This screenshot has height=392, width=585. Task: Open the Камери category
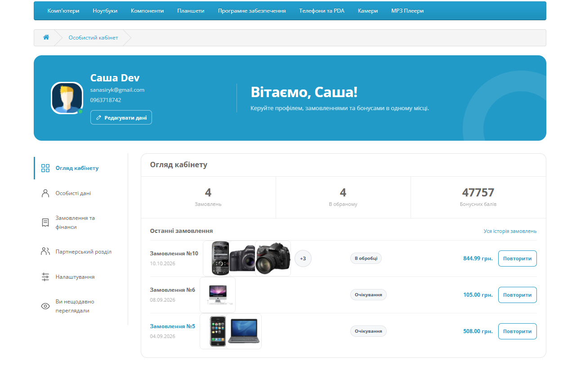[x=368, y=11]
